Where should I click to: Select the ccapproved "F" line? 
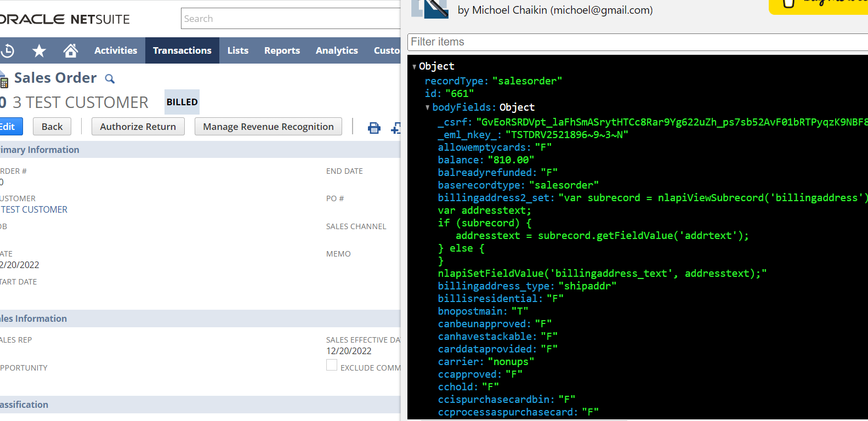480,374
